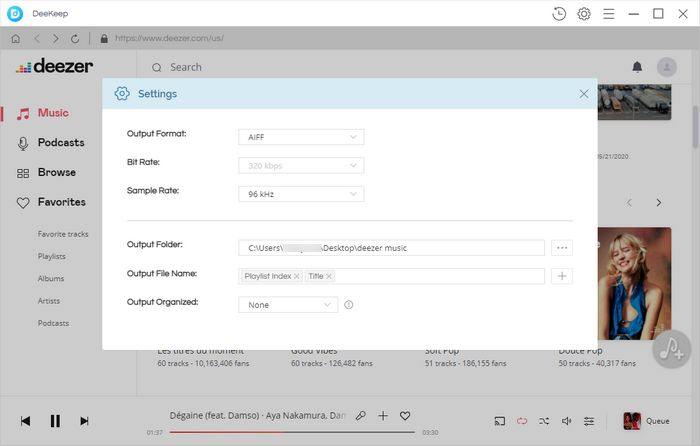Click the Deezer Search field

186,67
